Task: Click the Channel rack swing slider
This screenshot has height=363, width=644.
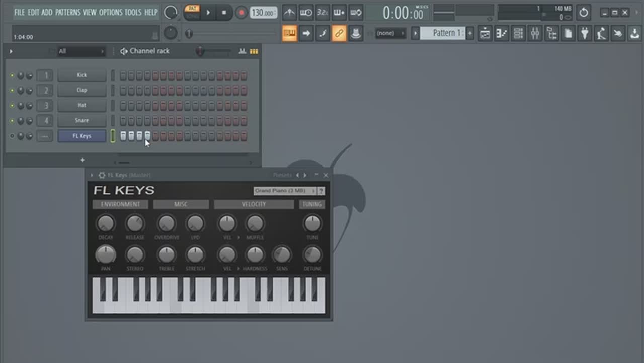Action: [x=201, y=51]
